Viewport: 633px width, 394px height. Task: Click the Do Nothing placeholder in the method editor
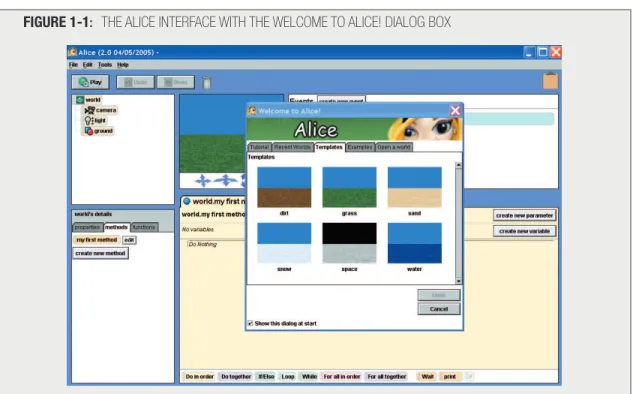tap(203, 244)
